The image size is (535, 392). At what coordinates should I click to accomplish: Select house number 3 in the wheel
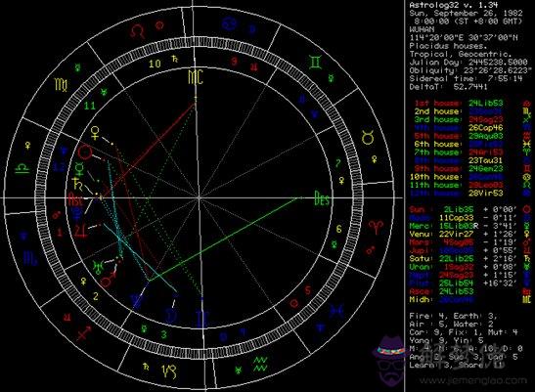[164, 334]
